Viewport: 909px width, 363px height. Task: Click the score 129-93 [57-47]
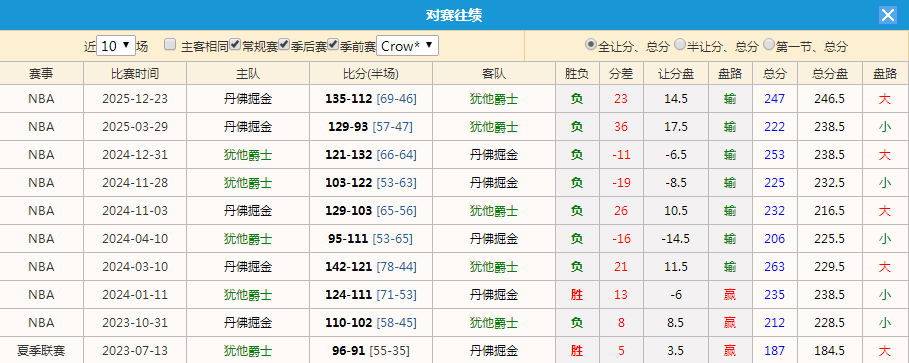click(x=371, y=126)
